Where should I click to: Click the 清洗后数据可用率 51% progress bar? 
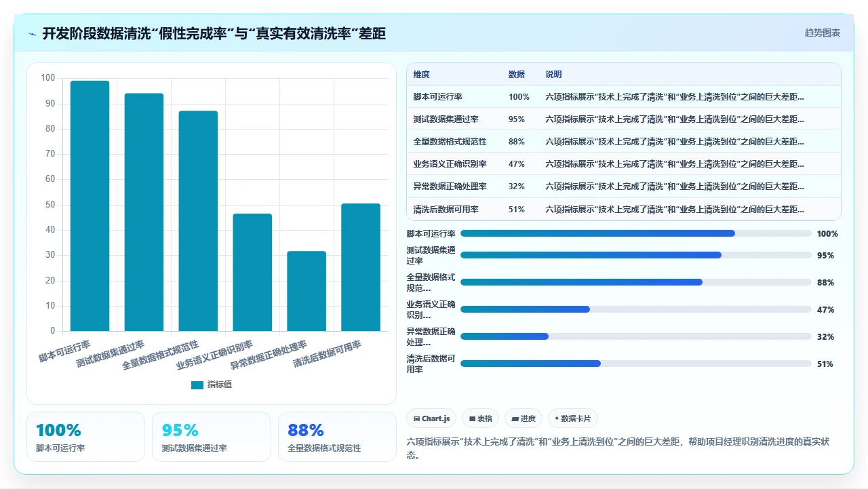pyautogui.click(x=635, y=364)
